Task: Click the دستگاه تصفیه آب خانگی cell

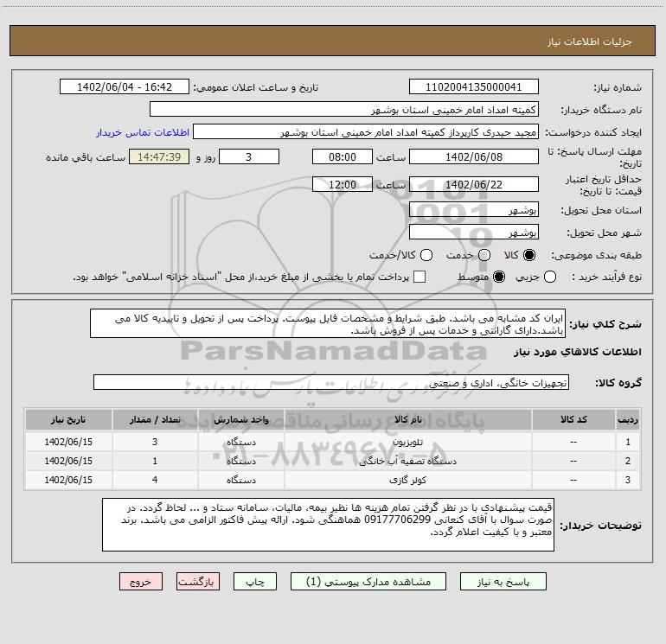Action: (x=407, y=461)
